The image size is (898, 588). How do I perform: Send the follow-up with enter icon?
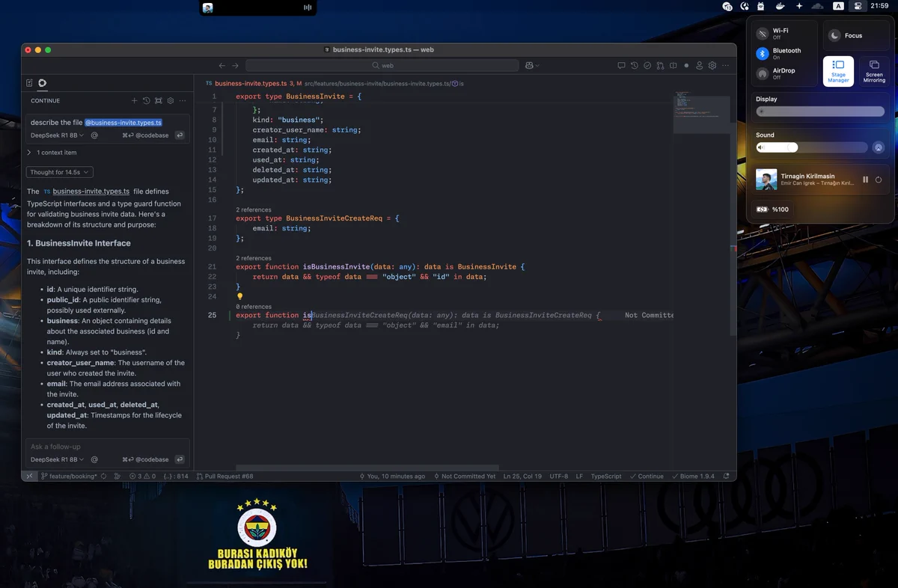point(180,459)
